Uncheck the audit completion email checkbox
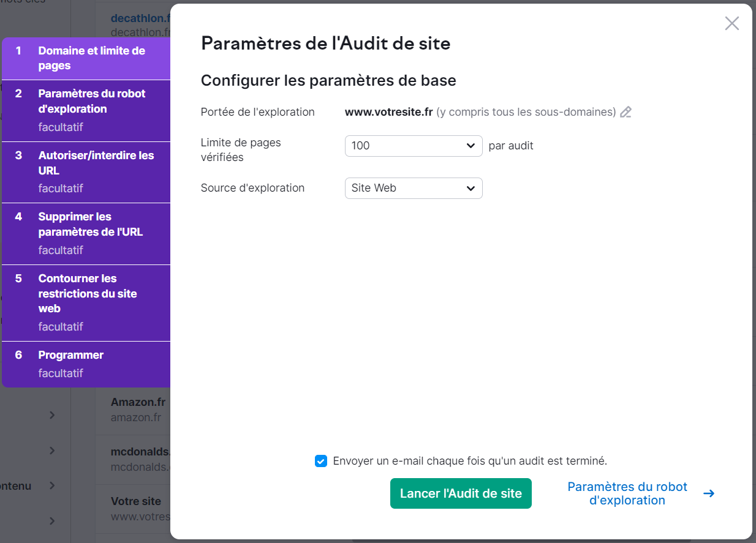 point(321,461)
